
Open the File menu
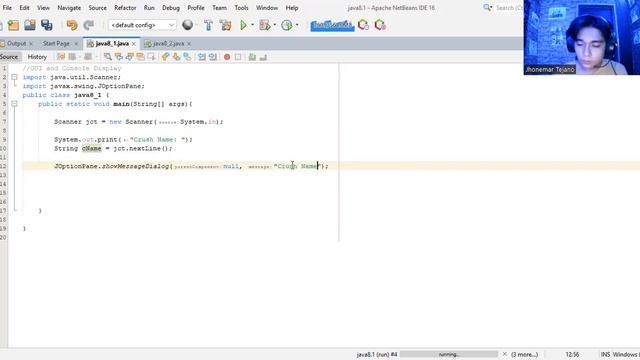tap(7, 8)
